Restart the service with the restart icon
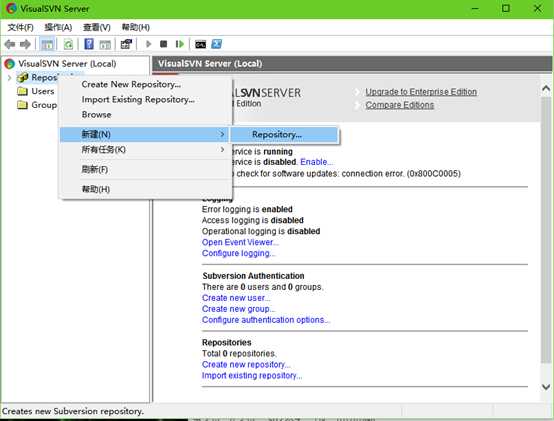The image size is (554, 421). coord(180,44)
